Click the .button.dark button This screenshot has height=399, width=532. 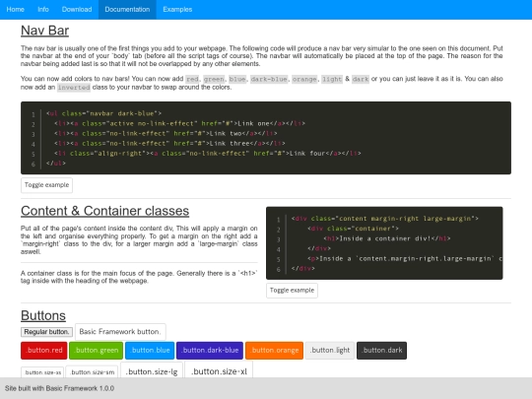pyautogui.click(x=381, y=350)
